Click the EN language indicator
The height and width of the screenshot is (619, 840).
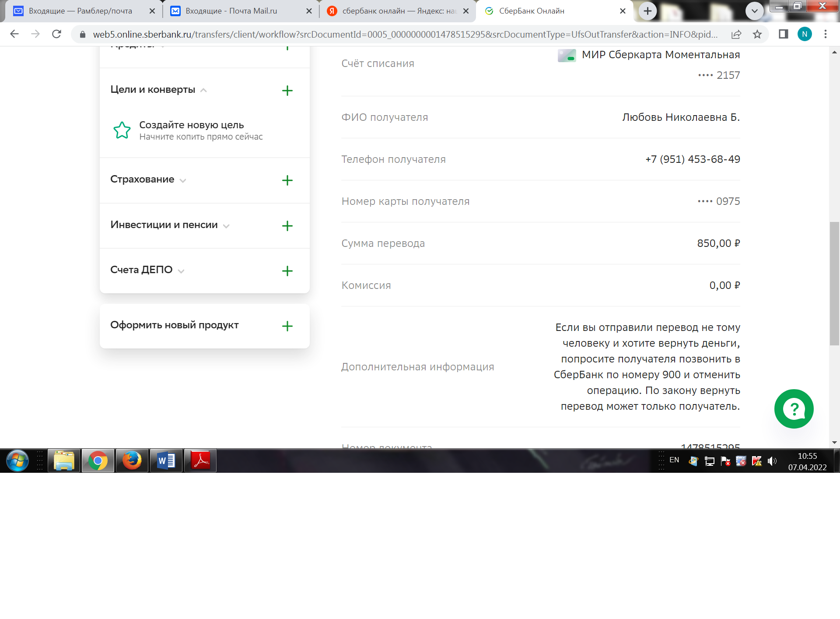[x=674, y=460]
